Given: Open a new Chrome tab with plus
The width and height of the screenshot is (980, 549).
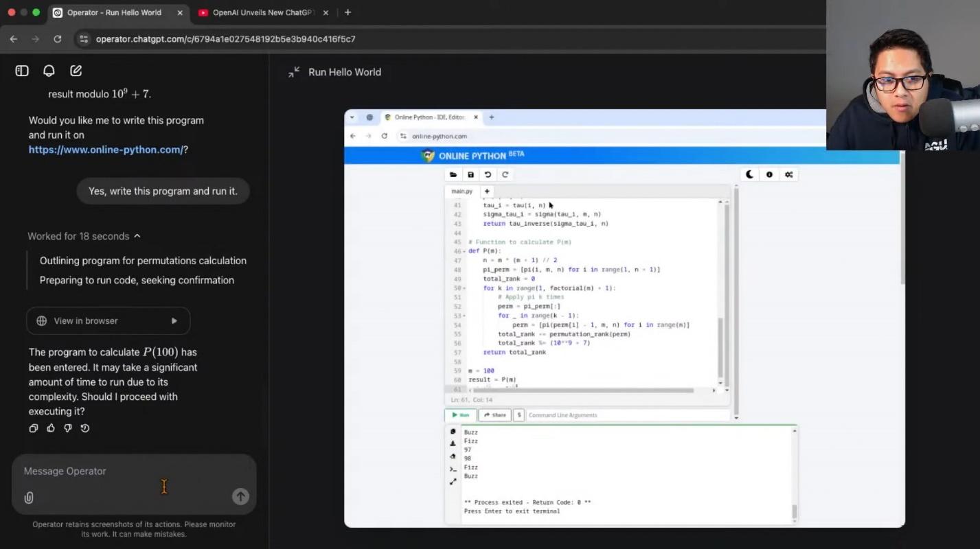Looking at the screenshot, I should coord(347,12).
